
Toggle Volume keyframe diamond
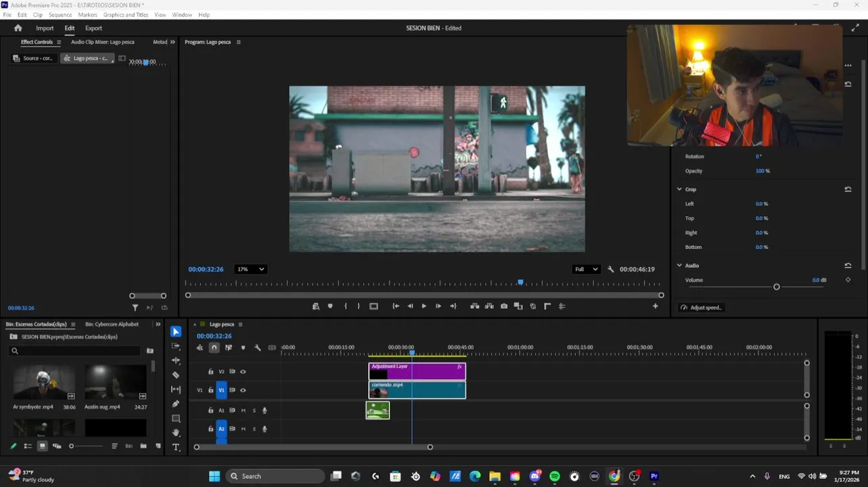click(x=848, y=280)
